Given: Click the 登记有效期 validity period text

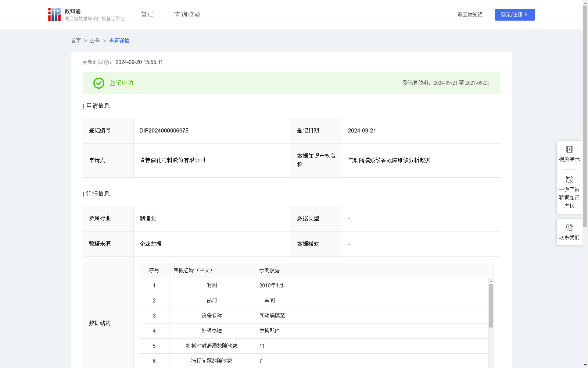Looking at the screenshot, I should point(446,83).
